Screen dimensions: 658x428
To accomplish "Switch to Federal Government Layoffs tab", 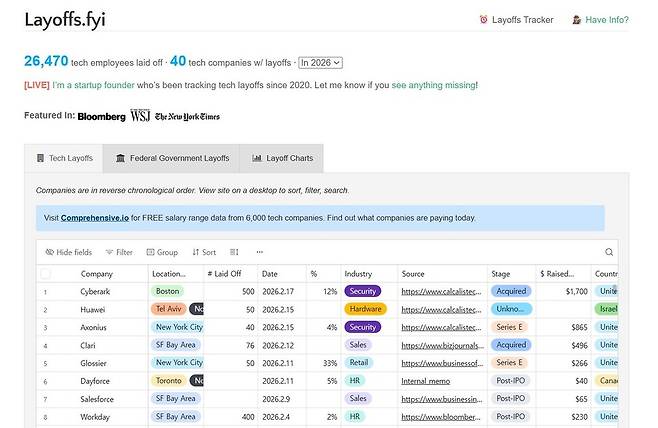I will coord(171,158).
